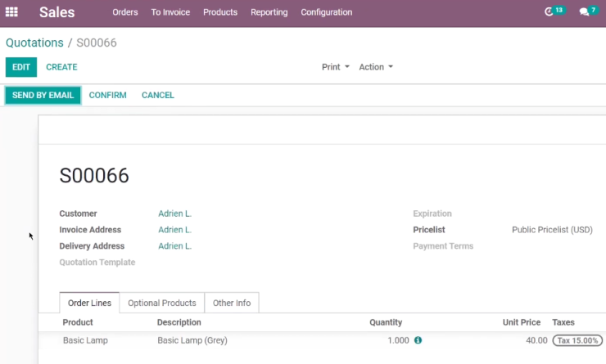Click the Expiration field label
Viewport: 606px width, 364px height.
click(x=432, y=213)
